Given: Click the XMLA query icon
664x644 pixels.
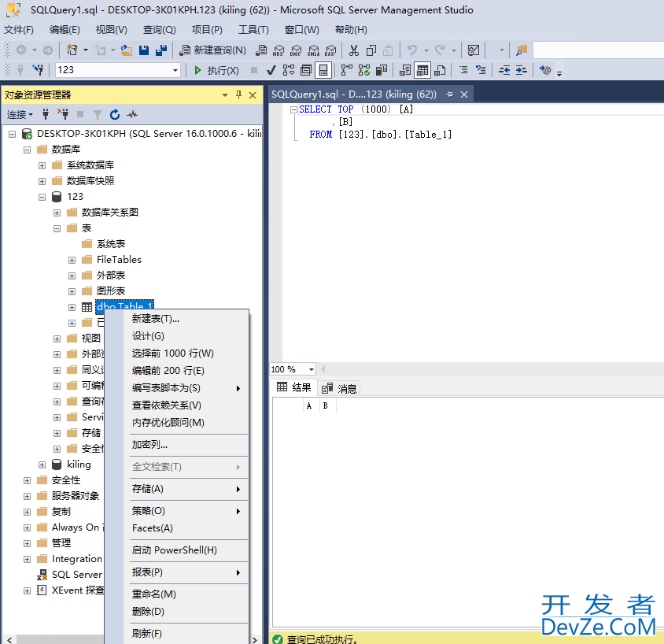Looking at the screenshot, I should pyautogui.click(x=313, y=50).
